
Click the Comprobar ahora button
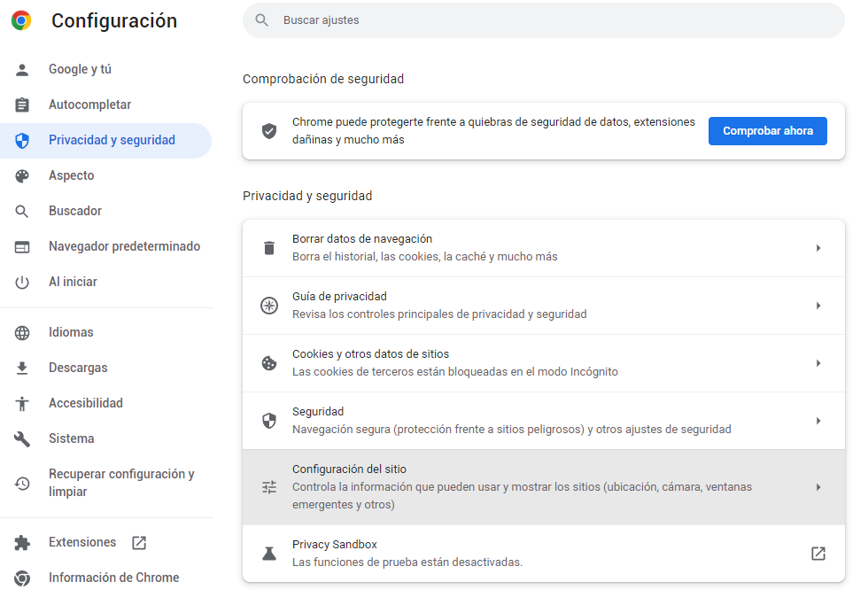point(768,131)
